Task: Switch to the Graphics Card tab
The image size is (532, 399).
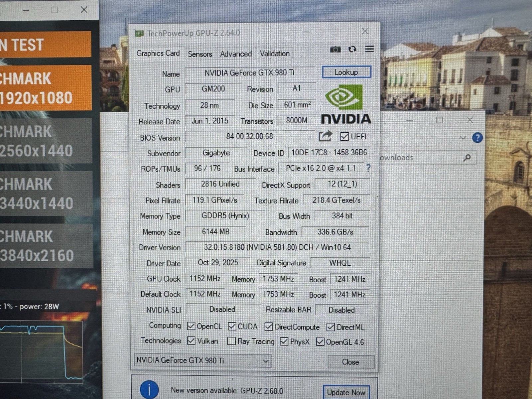Action: [x=158, y=53]
